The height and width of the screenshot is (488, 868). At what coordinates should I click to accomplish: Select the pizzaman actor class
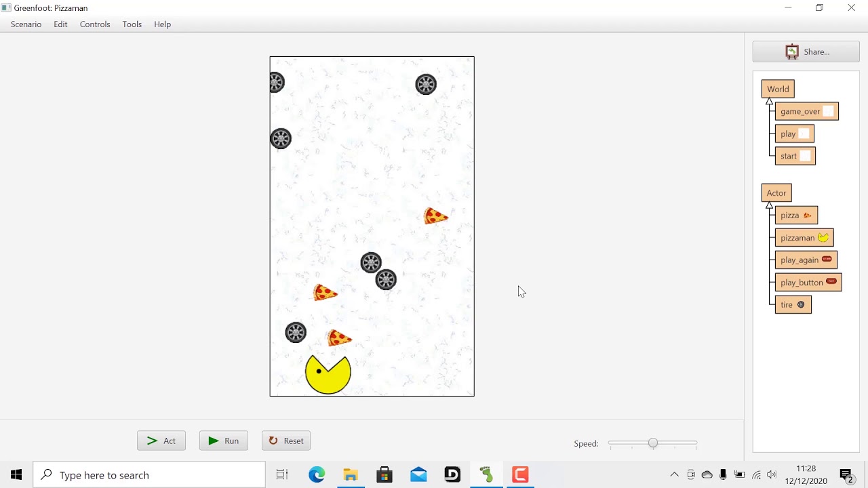pos(804,238)
